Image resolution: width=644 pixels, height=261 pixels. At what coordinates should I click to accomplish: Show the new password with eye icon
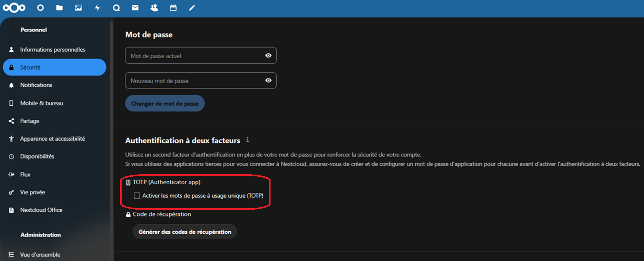[x=268, y=81]
